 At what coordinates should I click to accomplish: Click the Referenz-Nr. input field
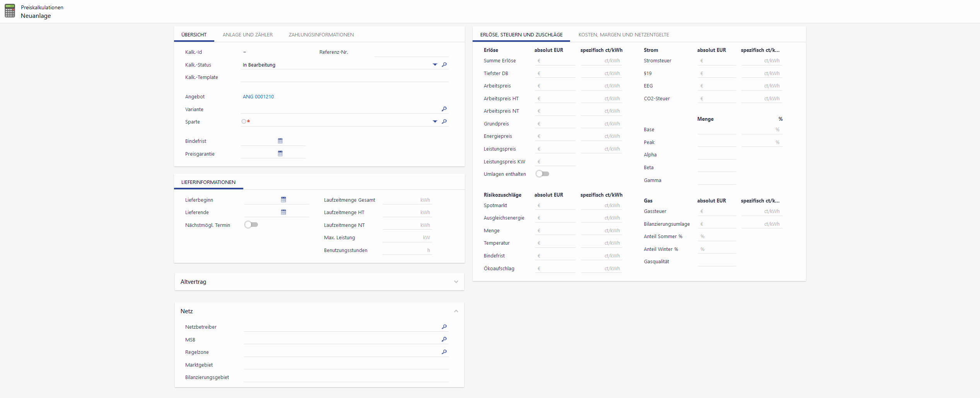tap(411, 52)
